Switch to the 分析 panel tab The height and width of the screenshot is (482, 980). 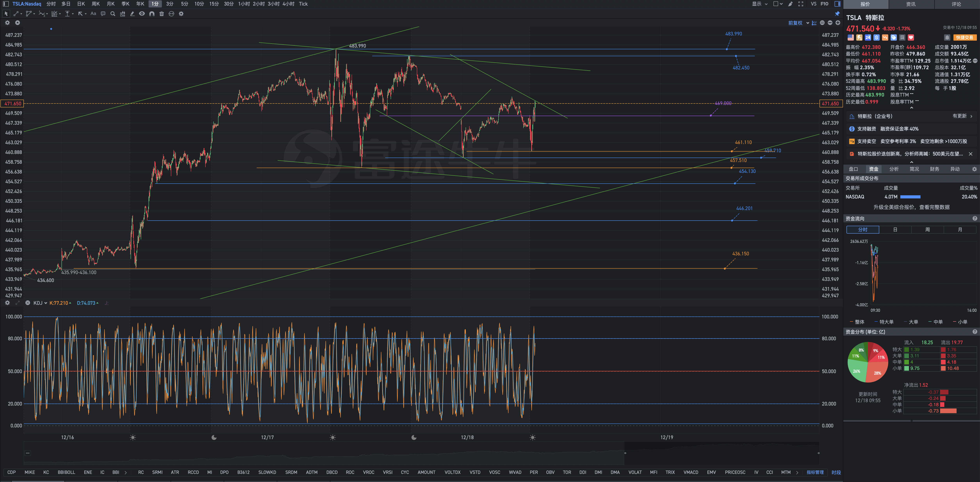pyautogui.click(x=894, y=169)
